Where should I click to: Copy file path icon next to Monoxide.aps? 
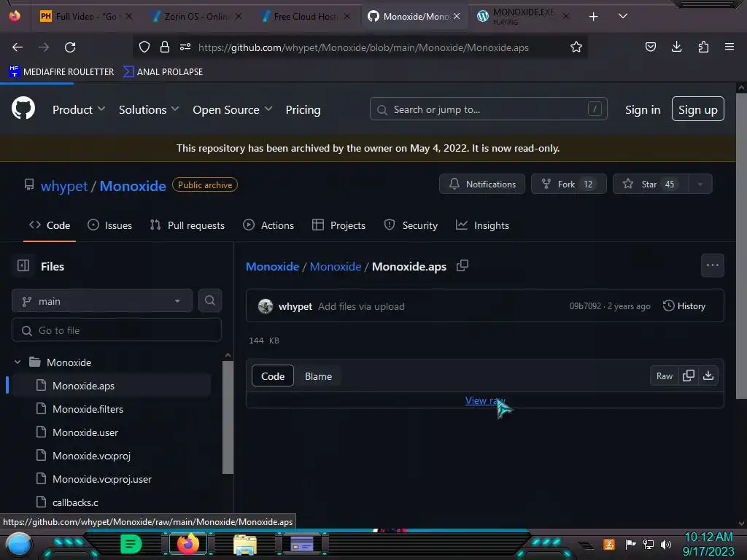462,265
